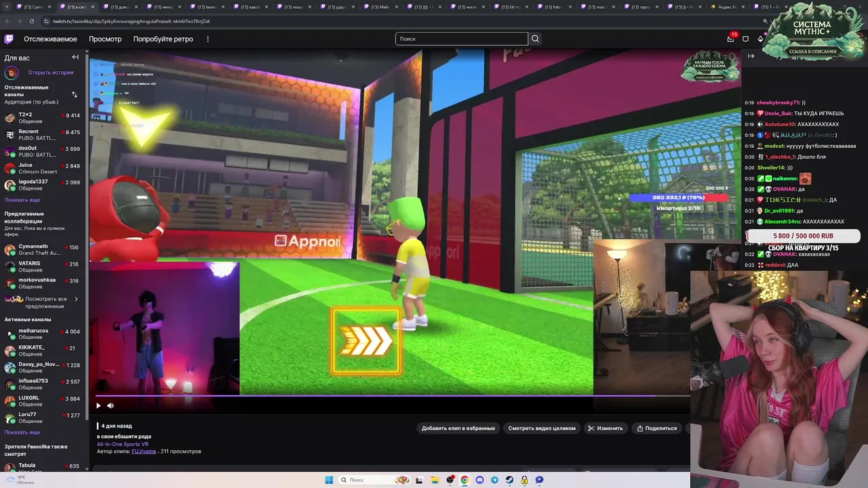Click into the Twitch Поиск search field
Screen dimensions: 868x488
(461, 39)
